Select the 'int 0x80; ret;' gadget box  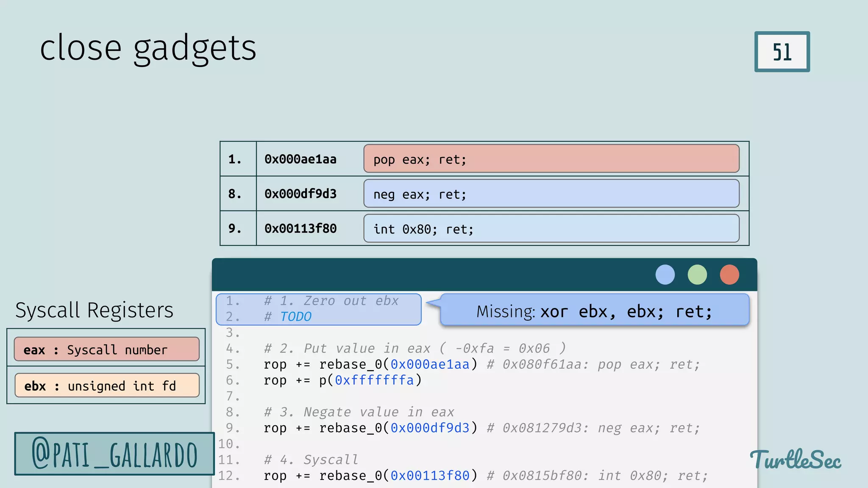pos(551,228)
